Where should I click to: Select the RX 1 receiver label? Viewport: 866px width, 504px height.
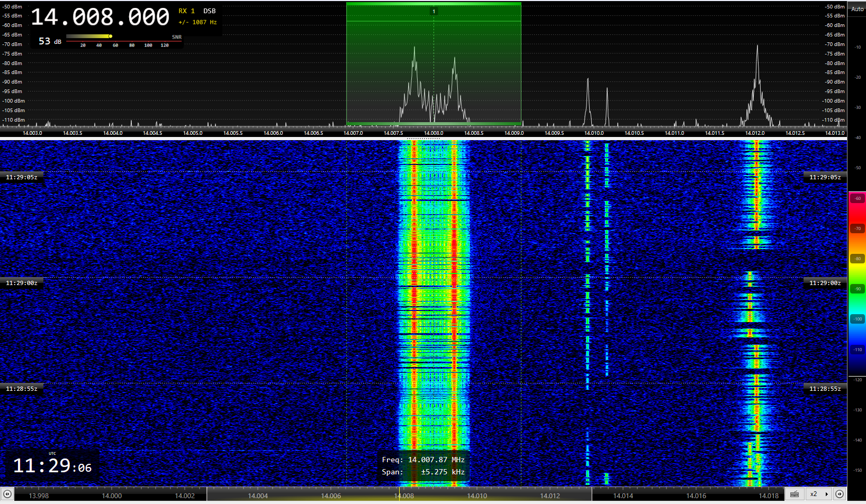(186, 11)
